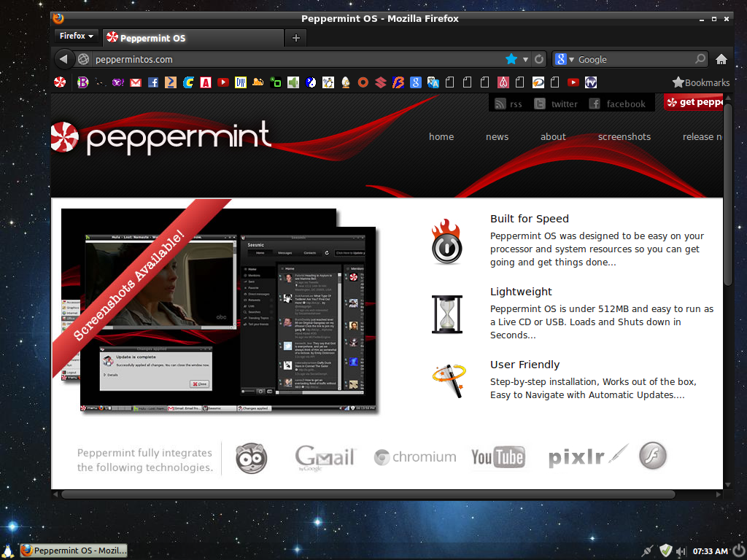This screenshot has height=560, width=747.
Task: Open the red letter A bookmark
Action: pyautogui.click(x=206, y=82)
